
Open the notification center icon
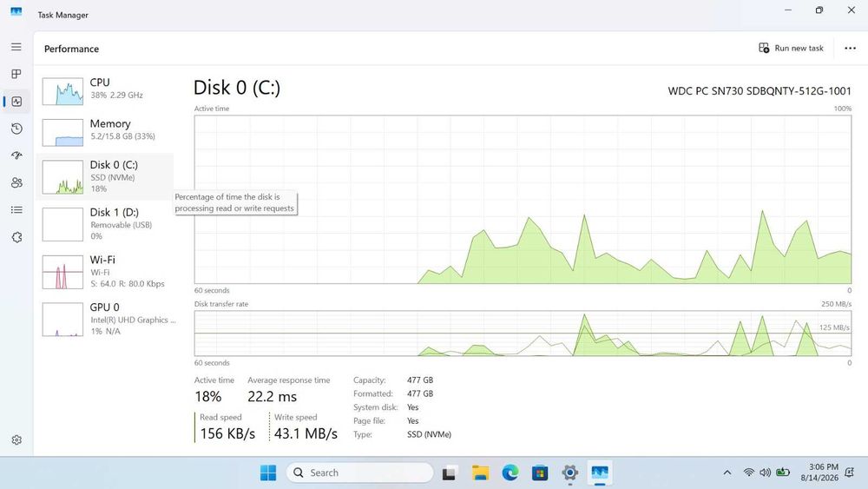point(849,472)
